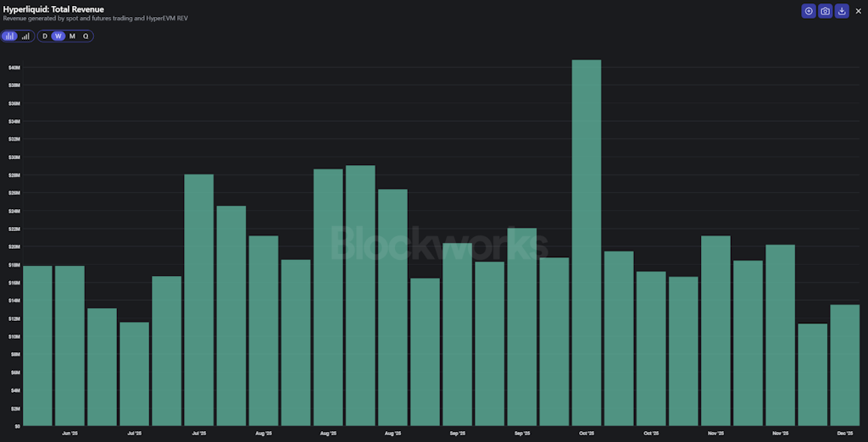The height and width of the screenshot is (442, 868).
Task: Take a chart screenshot with camera icon
Action: pos(825,11)
